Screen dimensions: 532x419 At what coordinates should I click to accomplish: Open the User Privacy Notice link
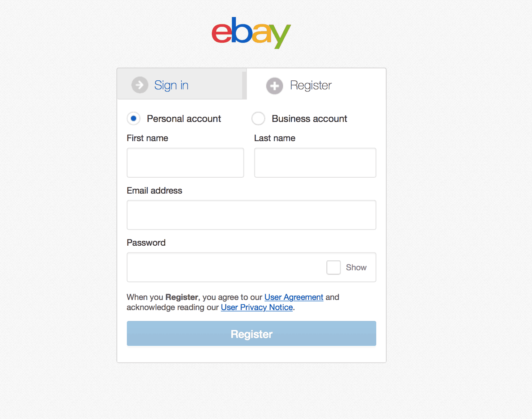pyautogui.click(x=257, y=307)
